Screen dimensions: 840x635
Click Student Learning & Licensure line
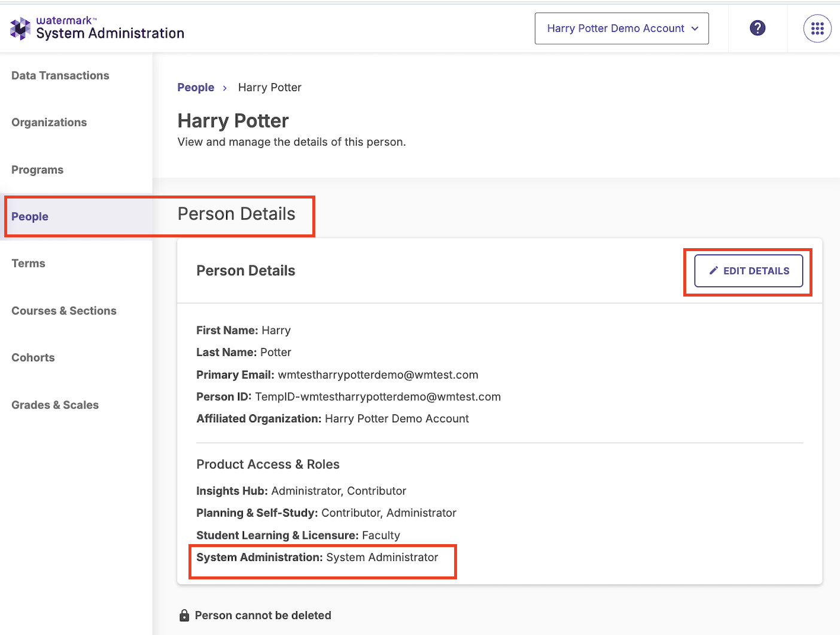[x=298, y=535]
